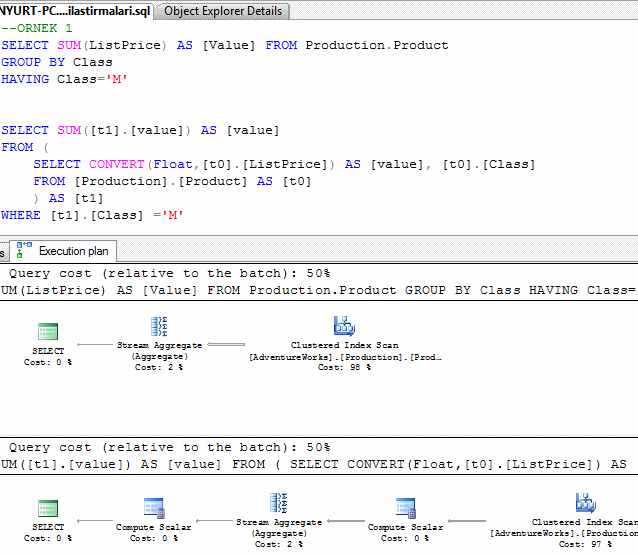Click the CONVERT keyword in the subquery
The width and height of the screenshot is (638, 557).
click(x=116, y=164)
